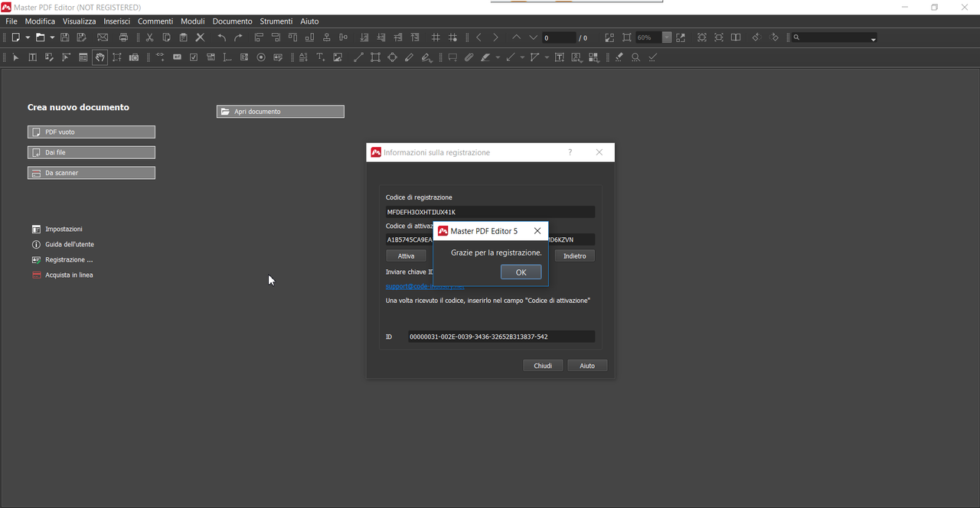
Task: Click the New document toolbar icon
Action: pyautogui.click(x=15, y=37)
